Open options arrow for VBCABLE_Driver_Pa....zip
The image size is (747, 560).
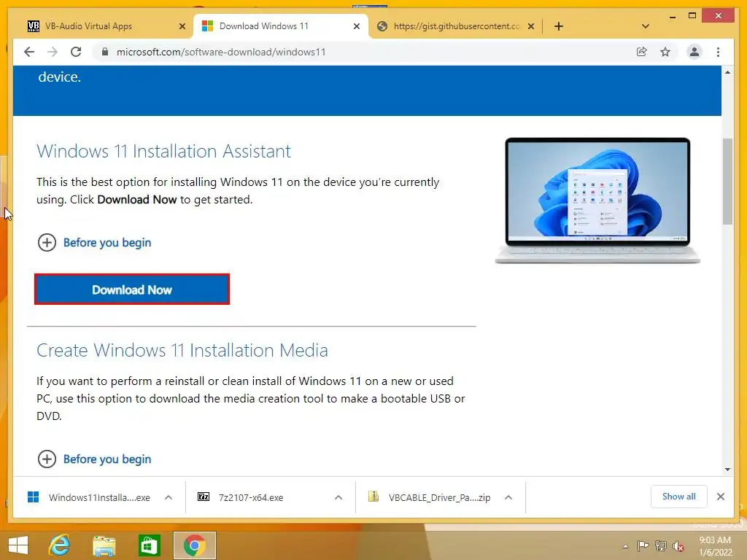(x=508, y=497)
